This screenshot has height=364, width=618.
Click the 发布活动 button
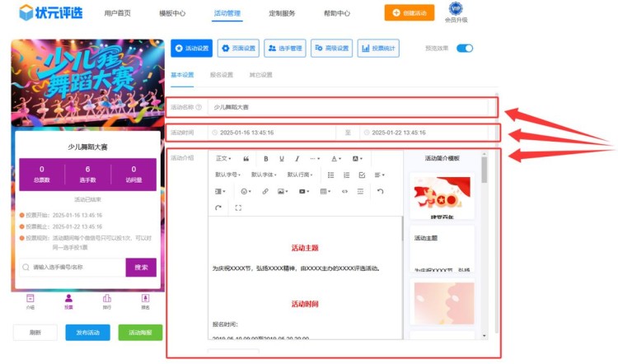pyautogui.click(x=87, y=333)
